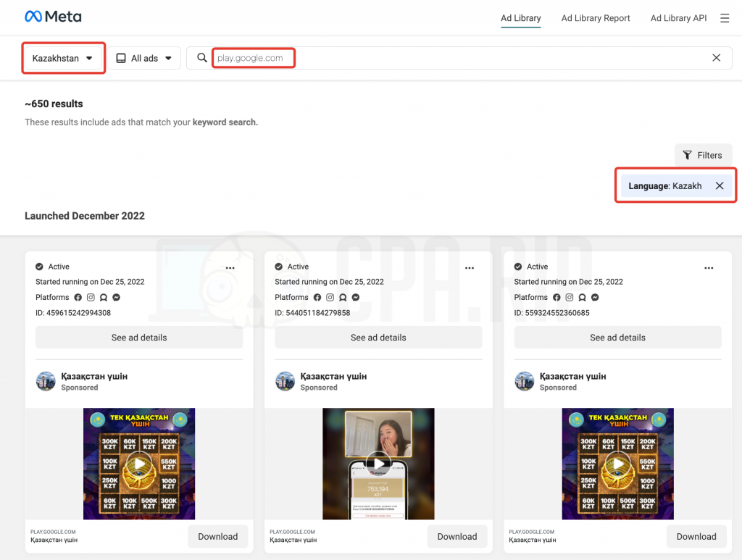This screenshot has height=560, width=742.
Task: Click Active status checkmark on ad 459615242994308
Action: [39, 267]
